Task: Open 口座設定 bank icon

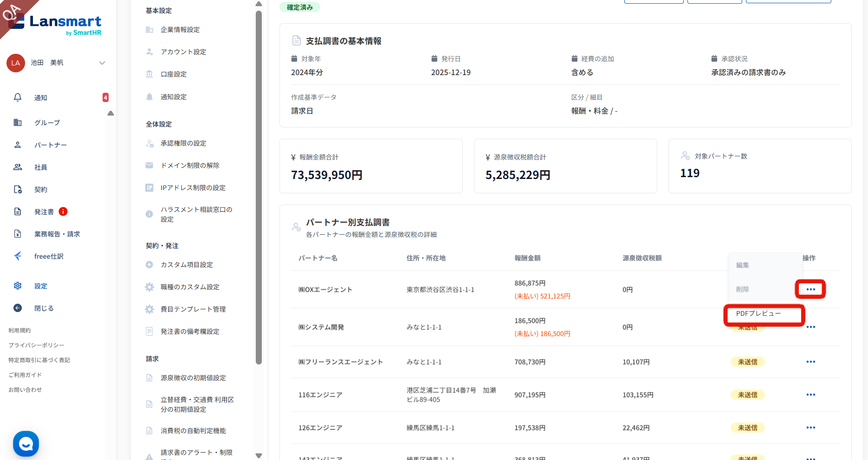Action: [149, 74]
